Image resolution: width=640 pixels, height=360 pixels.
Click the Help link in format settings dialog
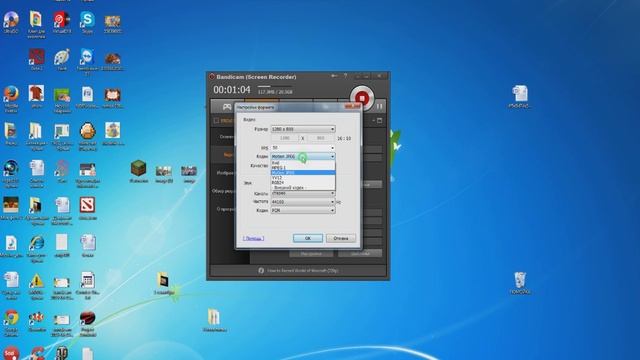[253, 238]
